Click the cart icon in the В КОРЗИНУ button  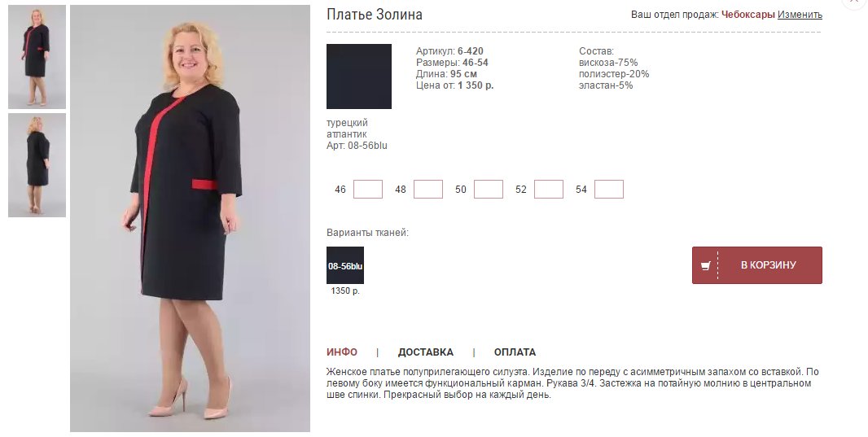click(x=705, y=265)
